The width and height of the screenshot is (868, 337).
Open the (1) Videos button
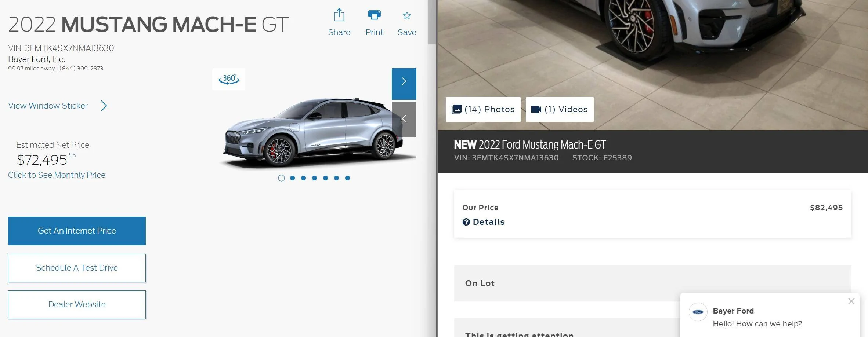pos(560,109)
